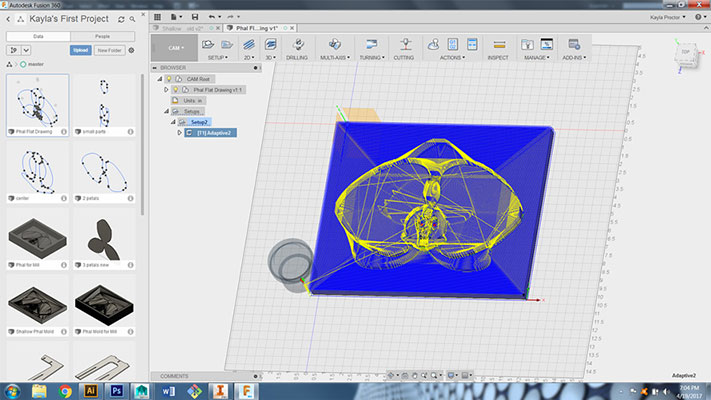Click the Turning toolpath icon
This screenshot has width=711, height=400.
[371, 44]
